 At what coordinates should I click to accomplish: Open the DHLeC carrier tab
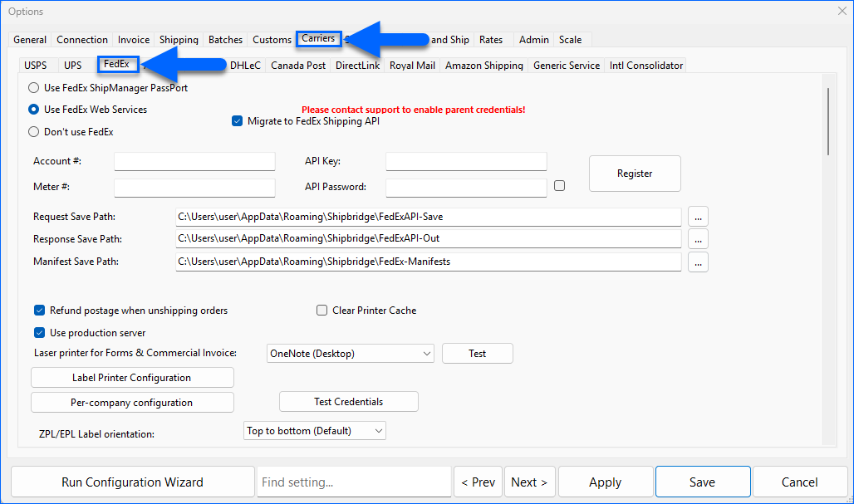coord(245,66)
